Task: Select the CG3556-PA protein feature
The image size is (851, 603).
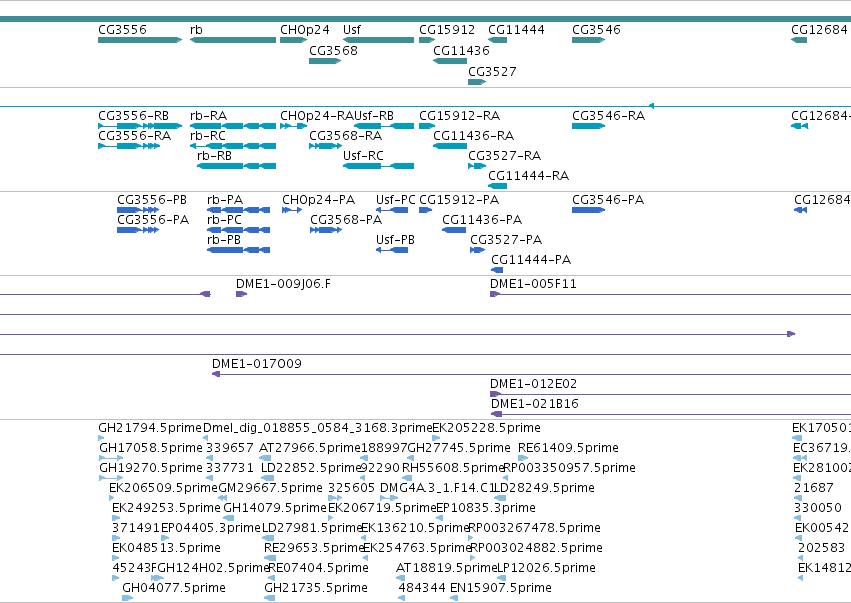Action: [x=138, y=230]
